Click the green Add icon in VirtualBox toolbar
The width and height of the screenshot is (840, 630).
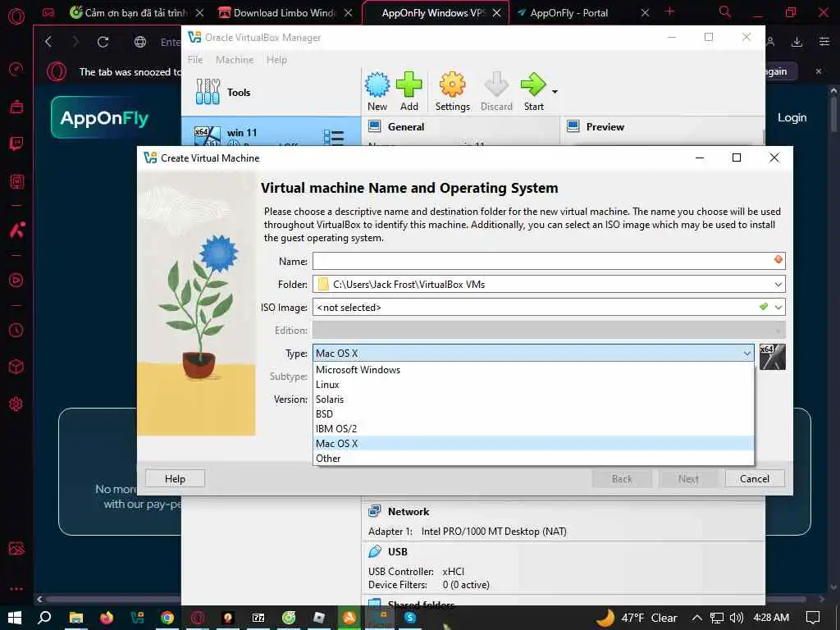pos(409,85)
